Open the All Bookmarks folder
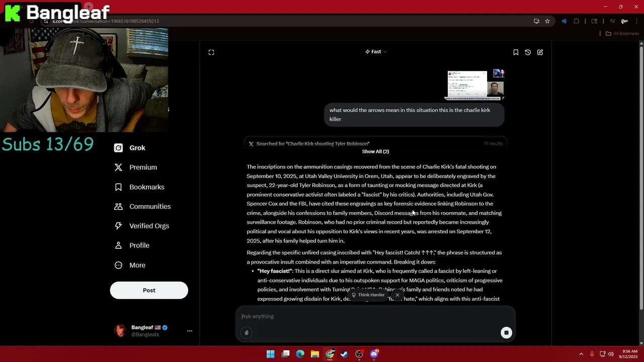Viewport: 644px width, 362px height. pyautogui.click(x=622, y=34)
